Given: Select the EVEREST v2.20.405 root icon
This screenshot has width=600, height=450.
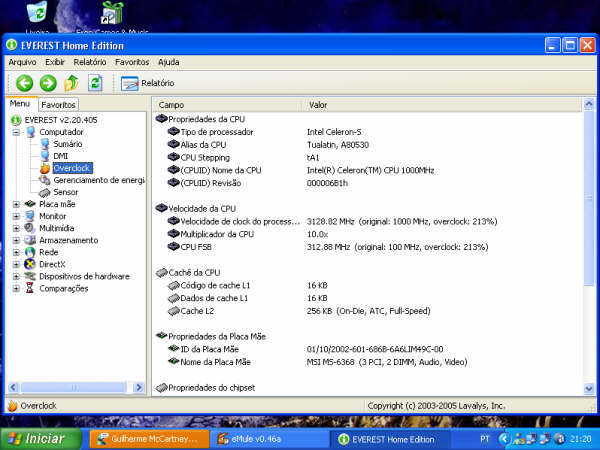Looking at the screenshot, I should click(x=16, y=120).
